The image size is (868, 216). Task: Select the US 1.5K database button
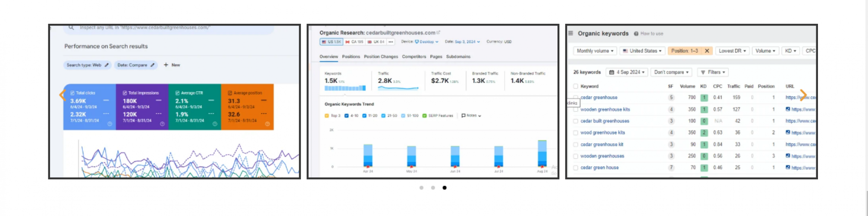point(331,42)
